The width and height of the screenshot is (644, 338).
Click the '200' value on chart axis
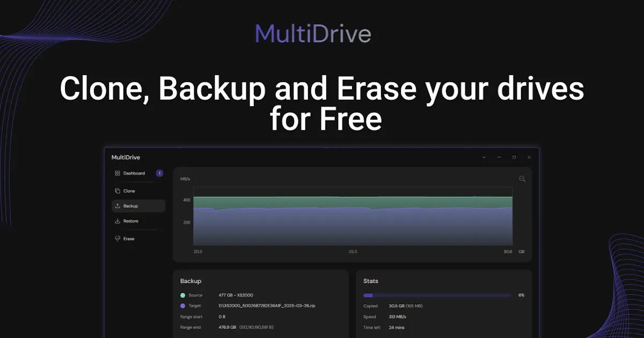point(187,222)
